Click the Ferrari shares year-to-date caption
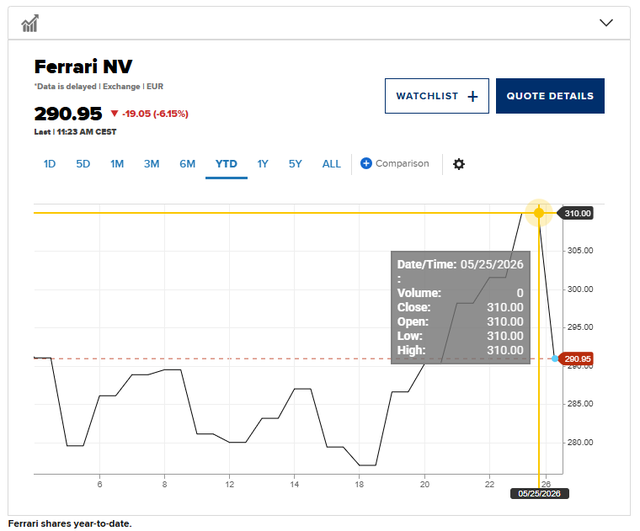This screenshot has height=531, width=640. [x=70, y=524]
